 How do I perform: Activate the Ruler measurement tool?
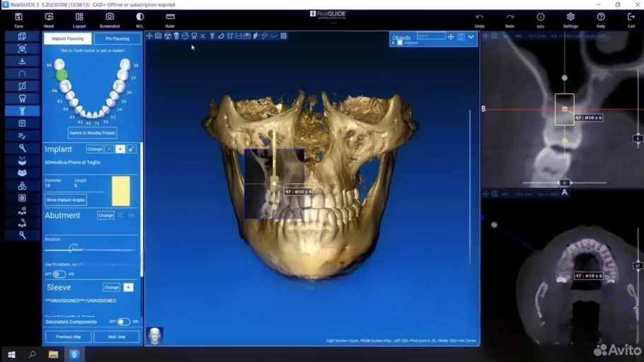pyautogui.click(x=170, y=20)
